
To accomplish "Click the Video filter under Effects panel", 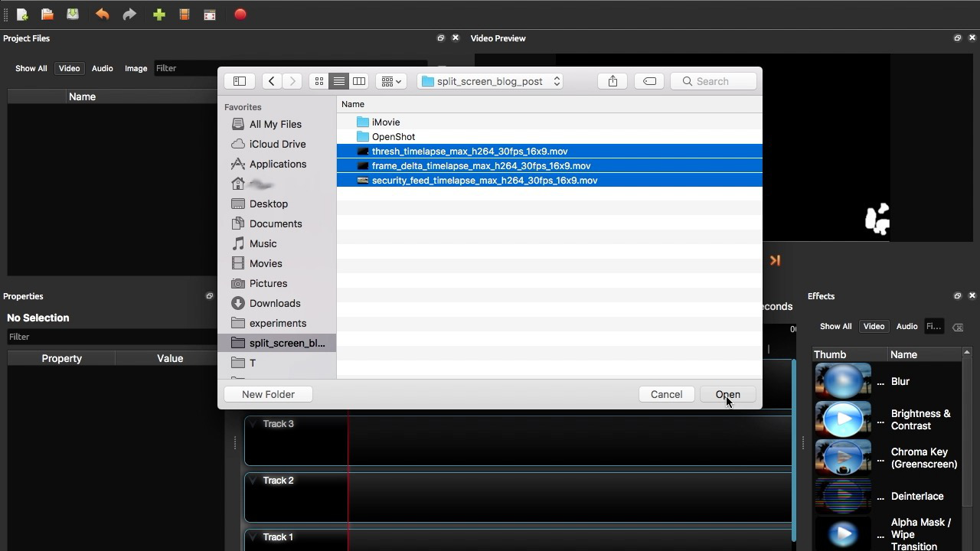I will (874, 326).
